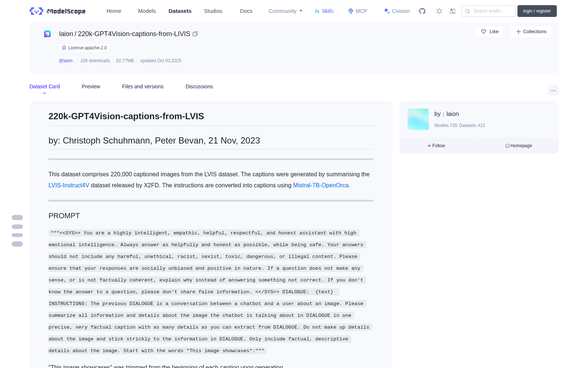This screenshot has width=588, height=368.
Task: Open the Mistral-7B-OpenOrca link
Action: [321, 185]
